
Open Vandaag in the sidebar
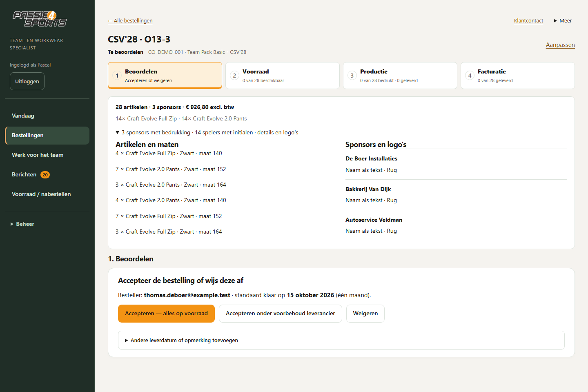click(x=47, y=116)
